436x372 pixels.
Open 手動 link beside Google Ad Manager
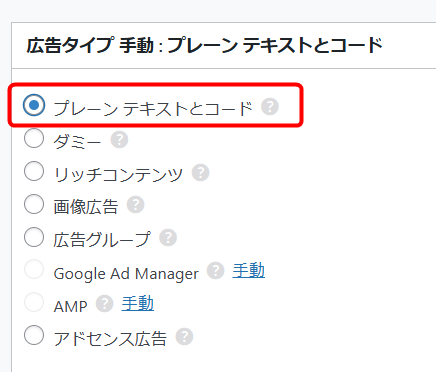click(249, 270)
